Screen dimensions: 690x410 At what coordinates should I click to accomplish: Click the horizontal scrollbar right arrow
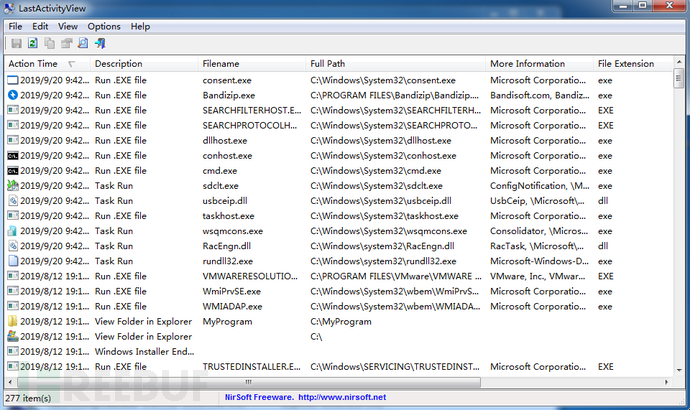tap(666, 382)
